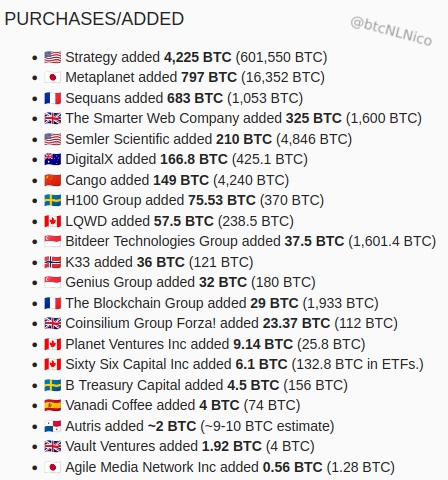Click the UK flag beside Vault Ventures

coord(53,446)
